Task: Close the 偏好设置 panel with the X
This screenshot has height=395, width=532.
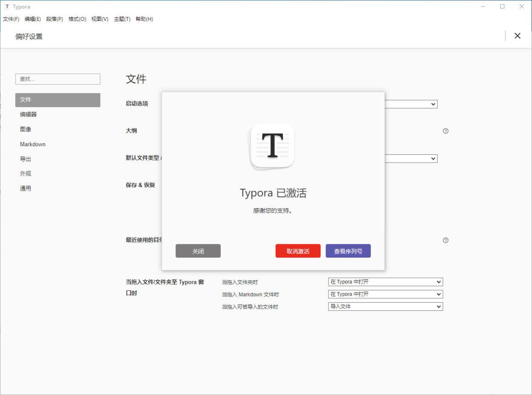Action: (517, 36)
